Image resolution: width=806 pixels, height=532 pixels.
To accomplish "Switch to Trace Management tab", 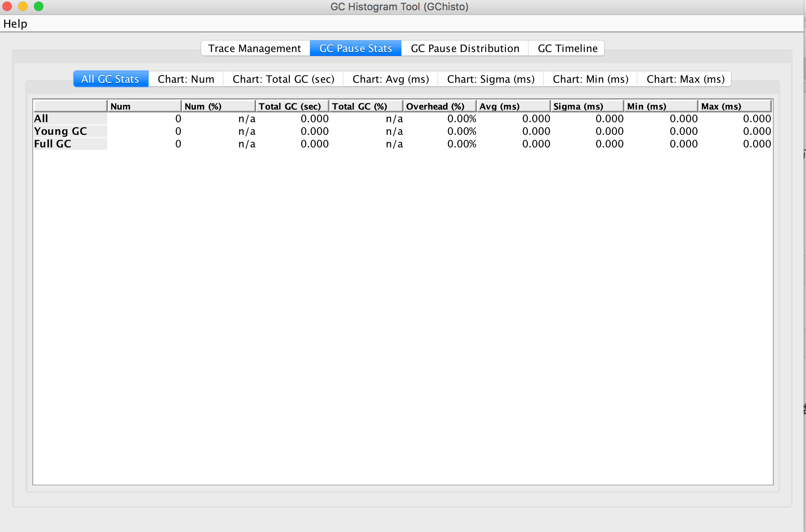I will coord(255,48).
